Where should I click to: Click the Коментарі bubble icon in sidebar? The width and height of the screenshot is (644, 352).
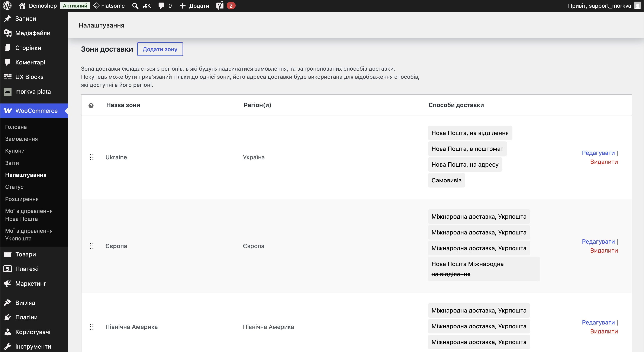pyautogui.click(x=7, y=62)
